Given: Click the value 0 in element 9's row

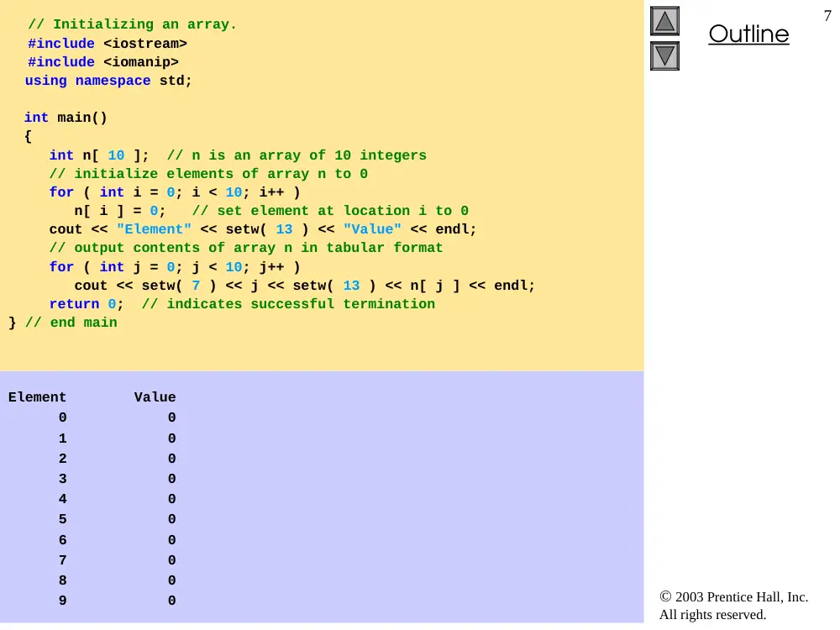Looking at the screenshot, I should tap(171, 601).
